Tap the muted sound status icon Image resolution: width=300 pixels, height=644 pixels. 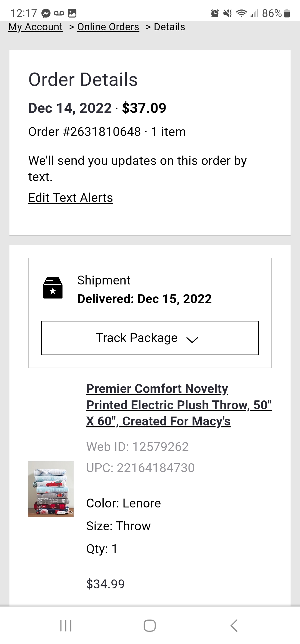[228, 13]
